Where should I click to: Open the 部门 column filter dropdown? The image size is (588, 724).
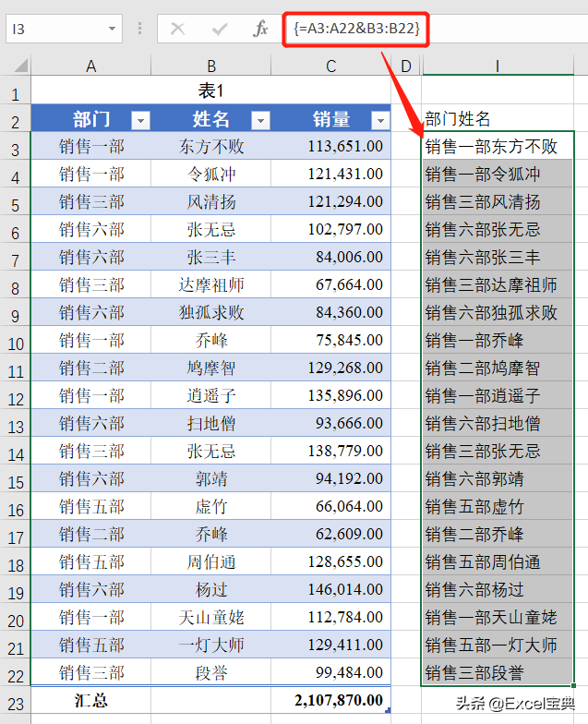pos(140,121)
